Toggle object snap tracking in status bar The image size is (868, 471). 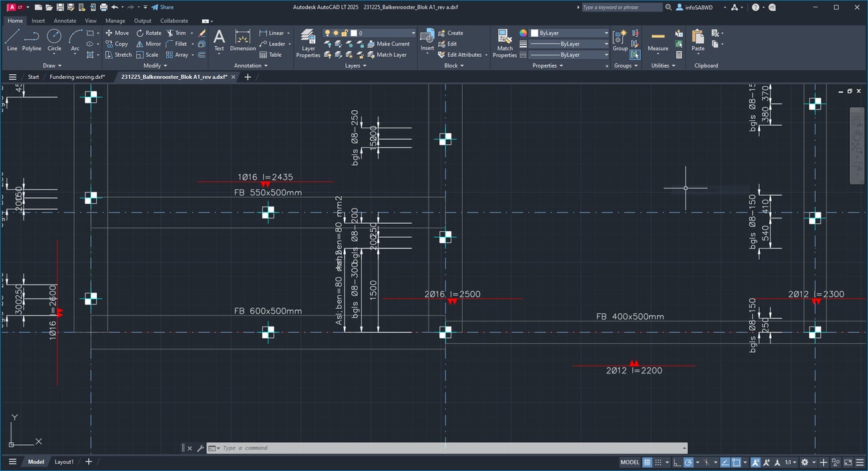click(x=724, y=462)
